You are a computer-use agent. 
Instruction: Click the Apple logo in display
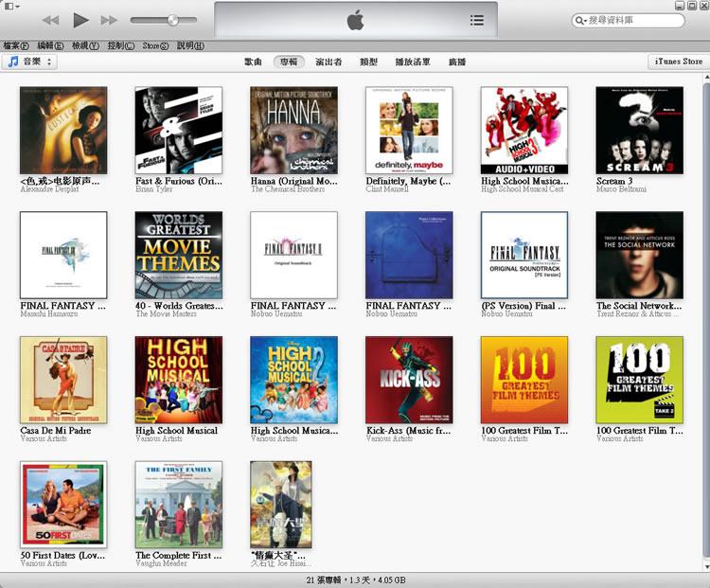tap(355, 21)
